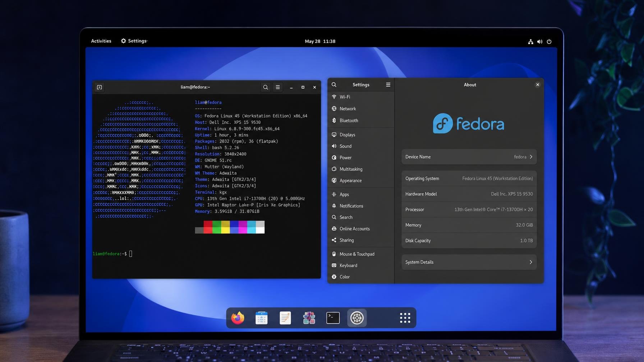Select Power in the sidebar
The image size is (644, 362).
361,158
